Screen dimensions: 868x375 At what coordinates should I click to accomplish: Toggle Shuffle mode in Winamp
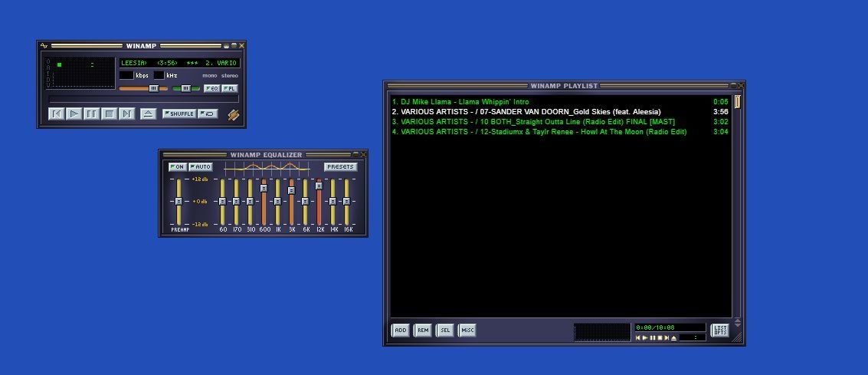point(179,113)
